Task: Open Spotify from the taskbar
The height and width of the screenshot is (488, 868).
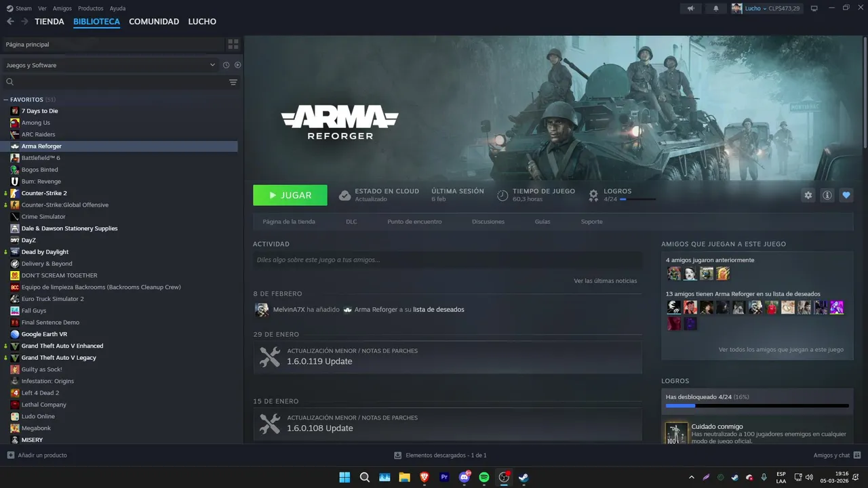Action: pyautogui.click(x=484, y=477)
